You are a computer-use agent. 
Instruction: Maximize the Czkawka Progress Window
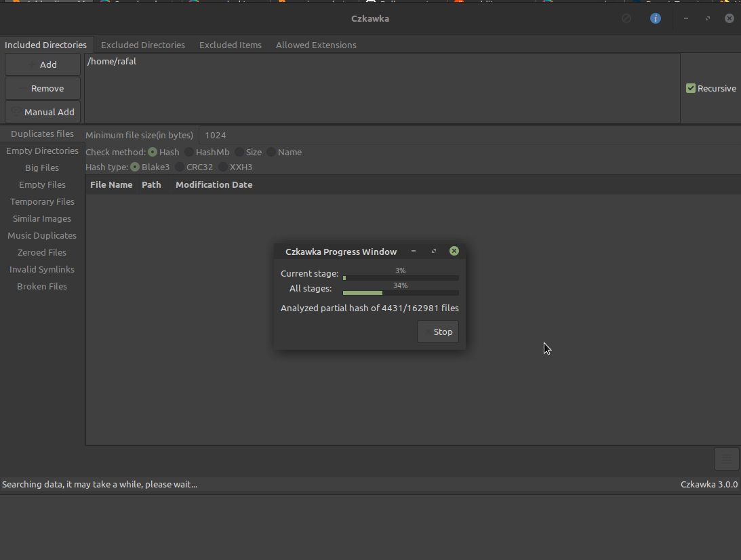(434, 251)
